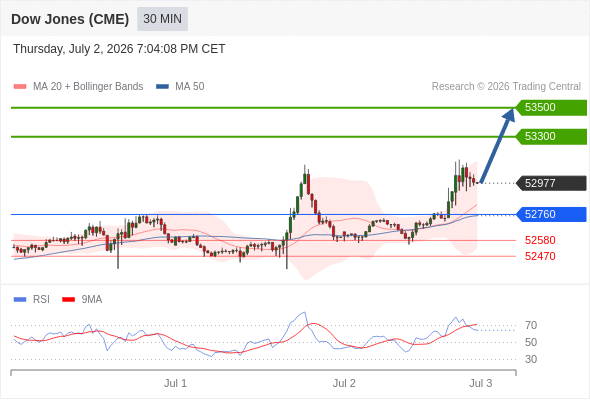
Task: Click the 30 MIN timeframe badge
Action: tap(162, 19)
